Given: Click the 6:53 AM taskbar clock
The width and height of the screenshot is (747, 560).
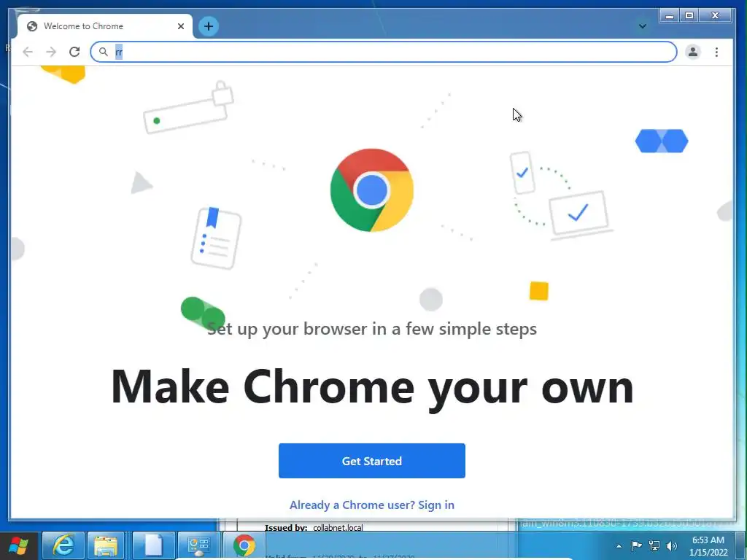Looking at the screenshot, I should coord(708,540).
